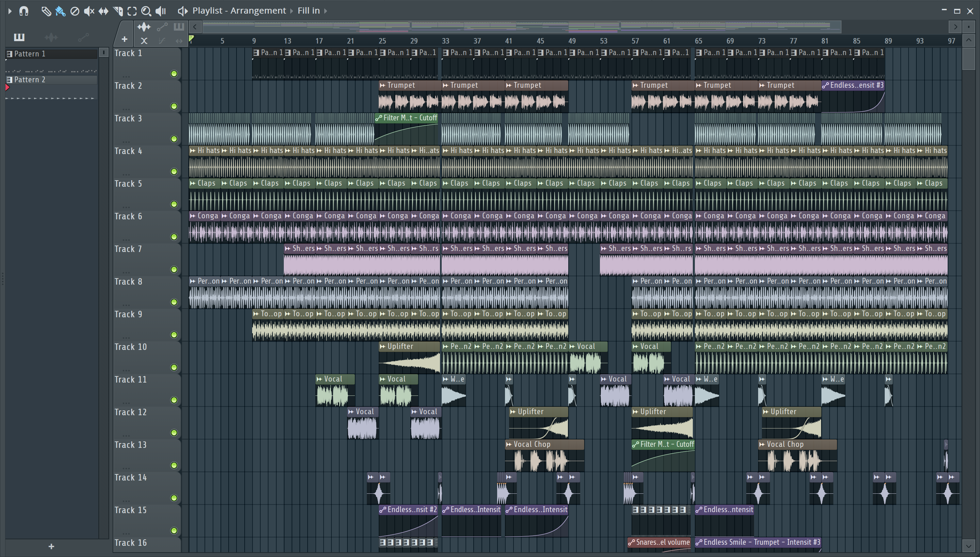980x557 pixels.
Task: Select the Track 8 header
Action: [147, 292]
